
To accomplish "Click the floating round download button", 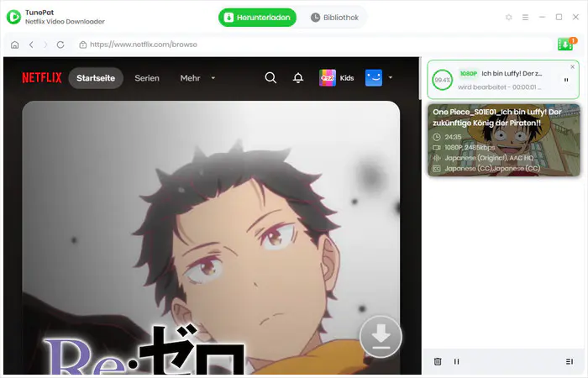I will coord(381,336).
